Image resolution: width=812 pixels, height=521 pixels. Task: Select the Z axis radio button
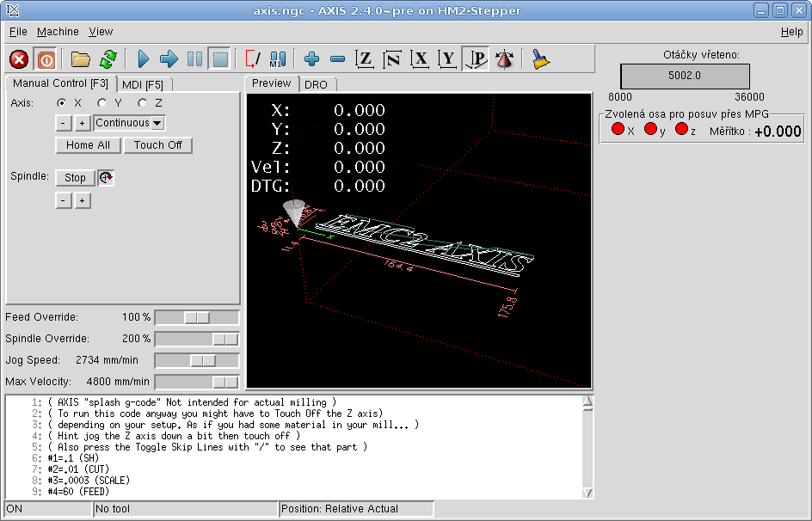tap(143, 103)
